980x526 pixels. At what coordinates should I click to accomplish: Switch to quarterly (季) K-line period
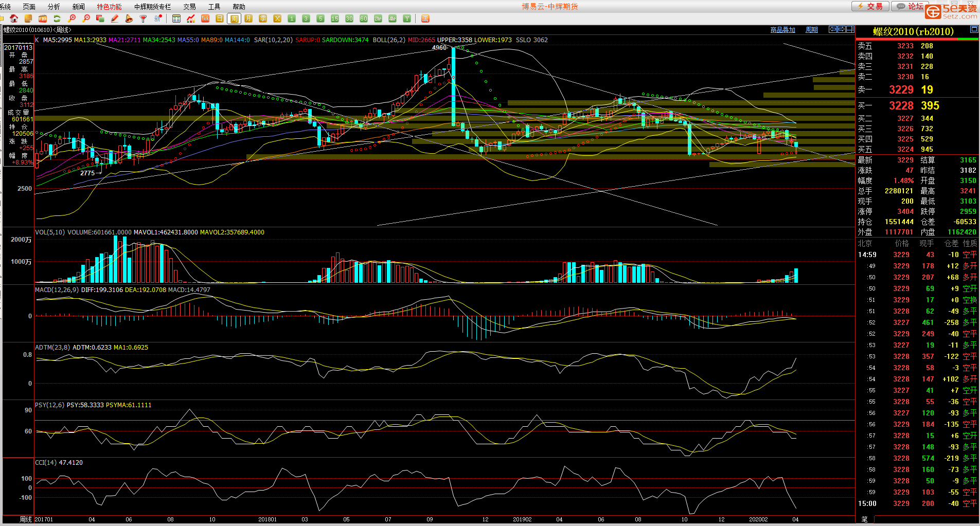pyautogui.click(x=263, y=19)
